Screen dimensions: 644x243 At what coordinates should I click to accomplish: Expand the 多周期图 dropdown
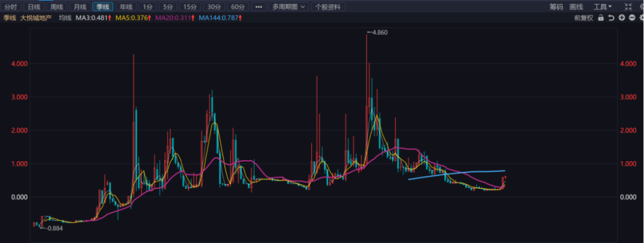[x=289, y=7]
